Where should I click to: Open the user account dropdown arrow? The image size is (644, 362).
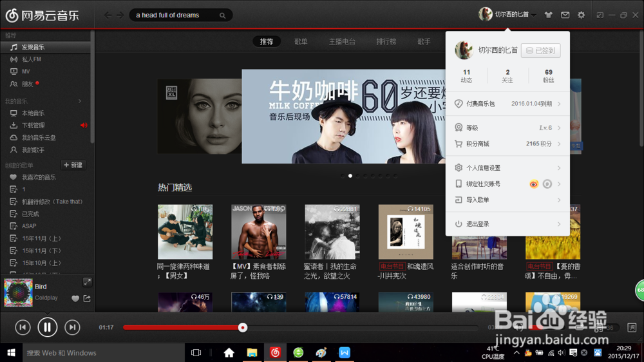(x=534, y=15)
